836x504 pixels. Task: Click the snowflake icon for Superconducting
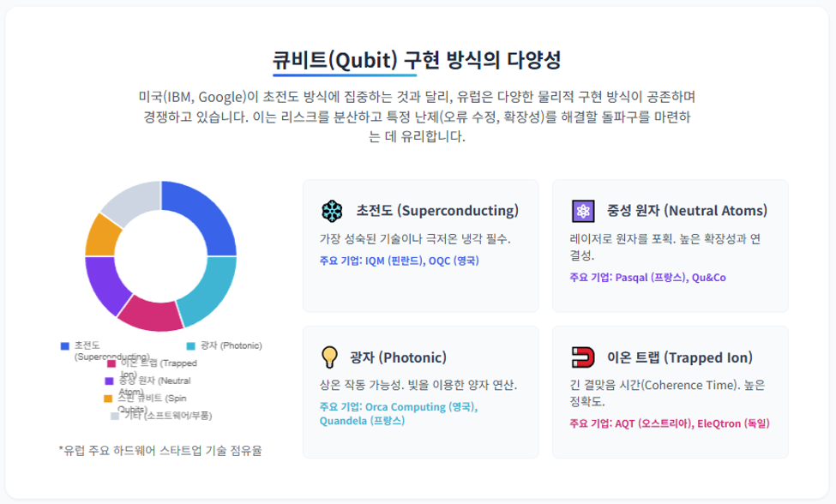332,211
